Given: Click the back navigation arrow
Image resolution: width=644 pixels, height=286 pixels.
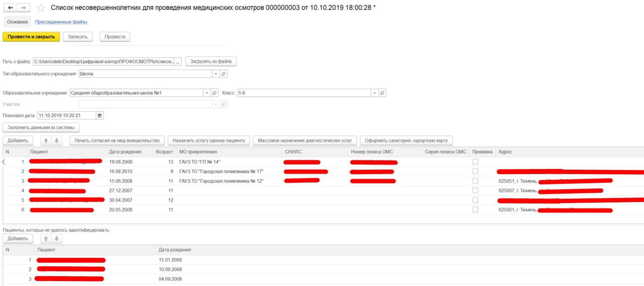Looking at the screenshot, I should 11,8.
